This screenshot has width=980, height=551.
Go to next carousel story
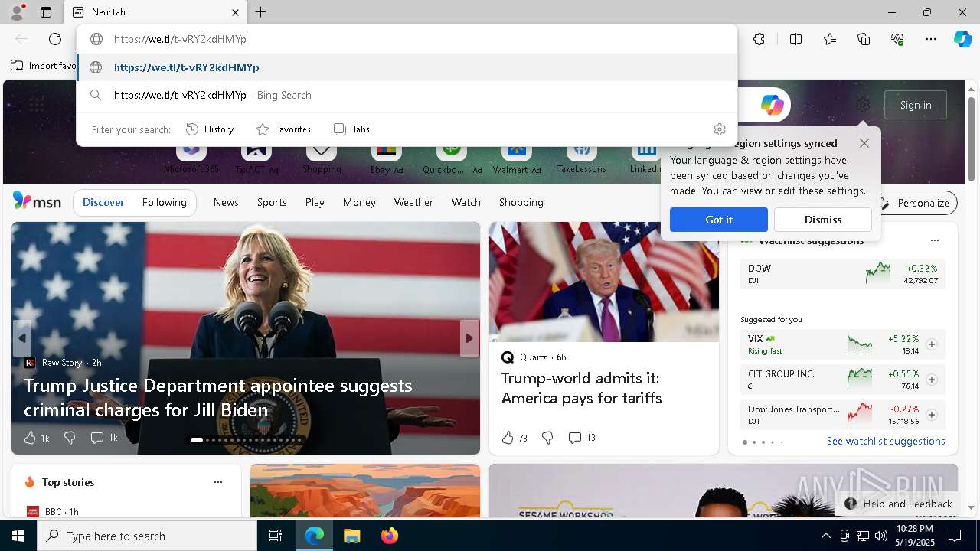[469, 338]
